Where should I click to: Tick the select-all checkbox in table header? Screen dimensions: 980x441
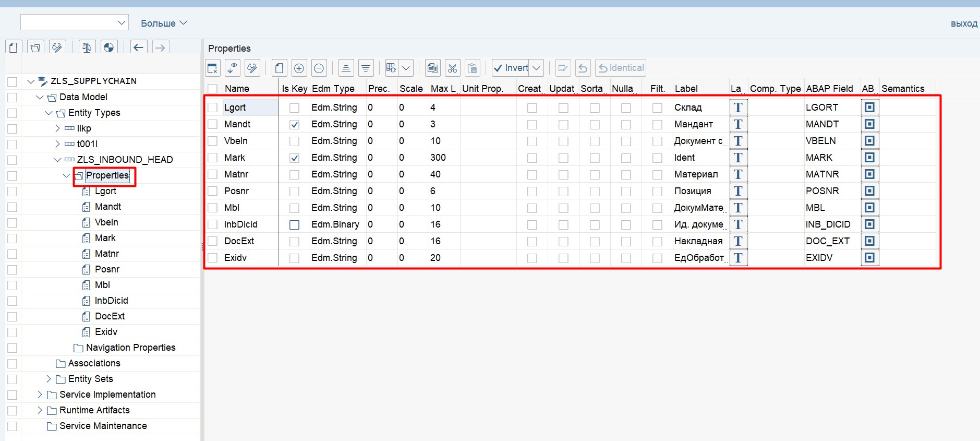coord(213,89)
